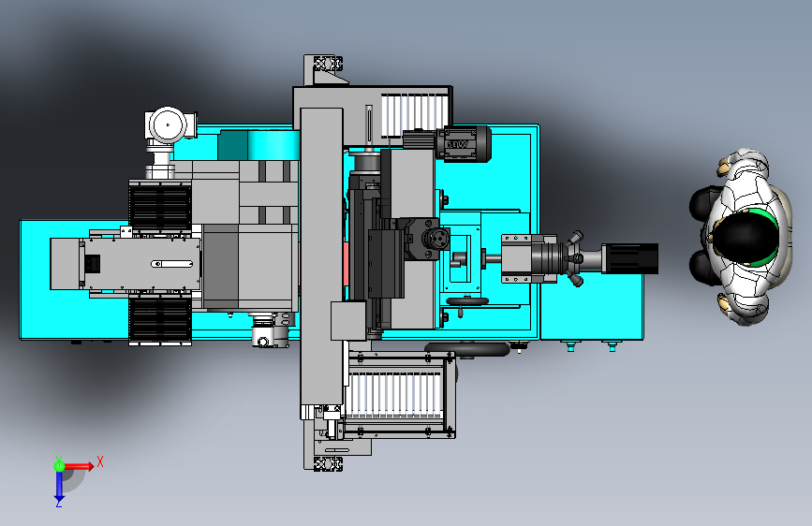The image size is (812, 526).
Task: Select the large black handwheel below the base
Action: point(467,350)
